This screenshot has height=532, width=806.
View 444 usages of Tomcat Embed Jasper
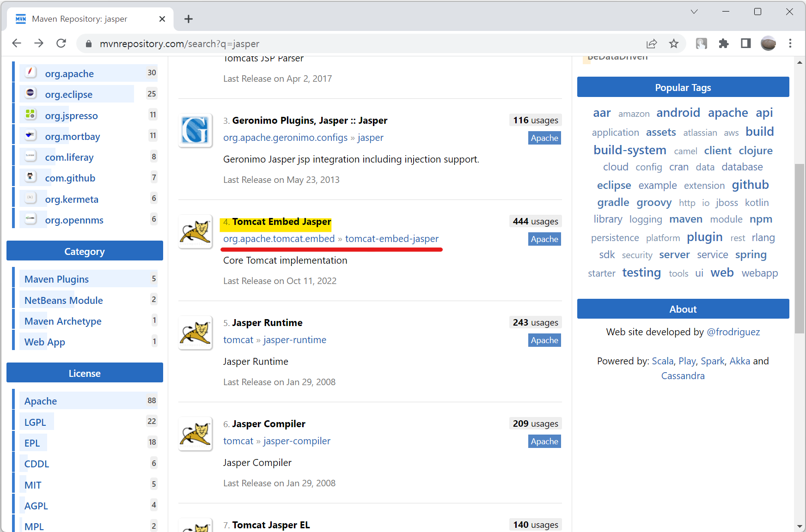tap(535, 222)
